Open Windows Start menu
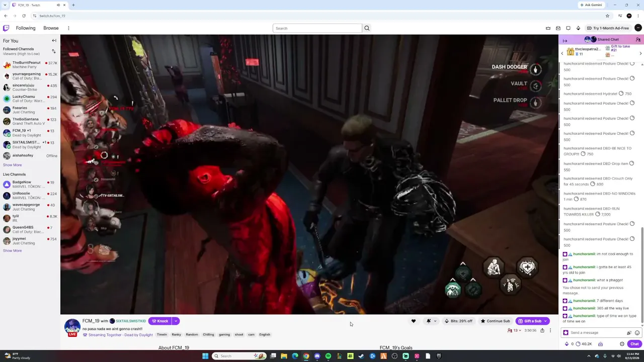 point(205,356)
